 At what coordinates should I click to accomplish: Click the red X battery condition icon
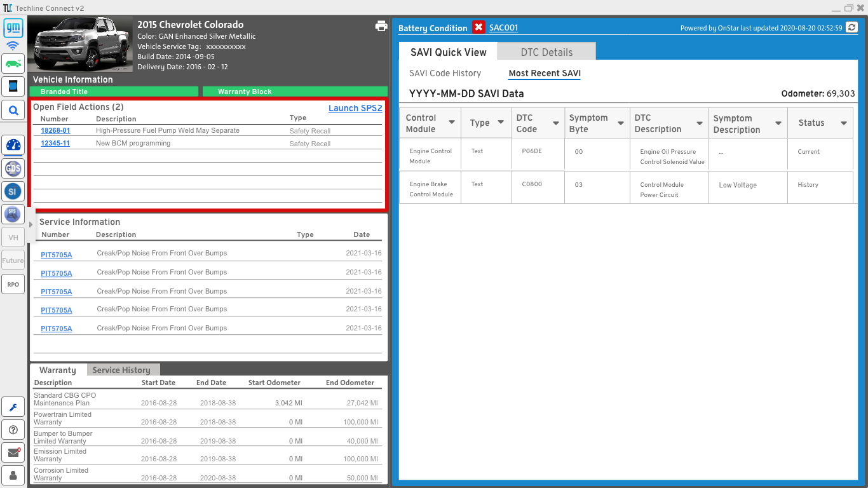click(478, 27)
